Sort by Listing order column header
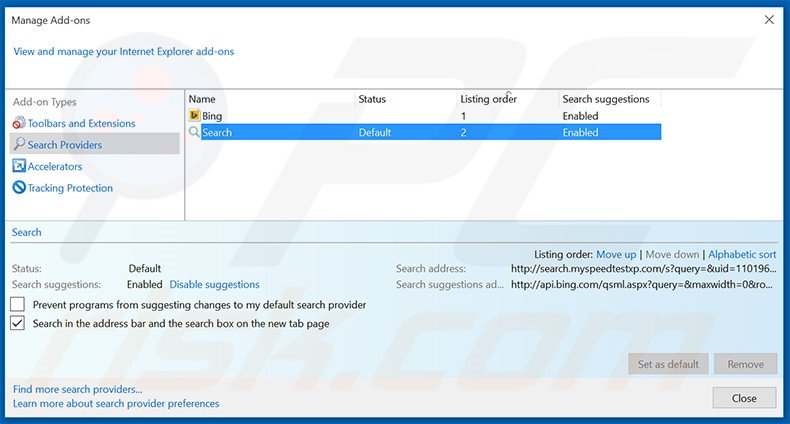The image size is (790, 424). pyautogui.click(x=488, y=99)
